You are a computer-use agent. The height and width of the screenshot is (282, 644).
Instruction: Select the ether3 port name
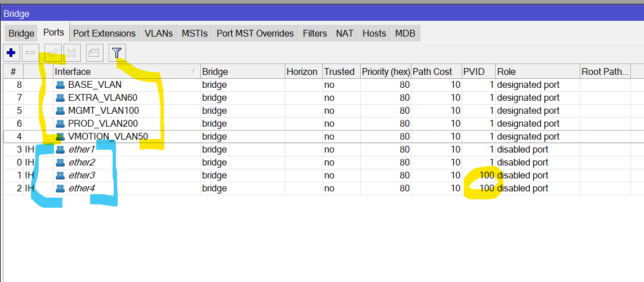81,175
